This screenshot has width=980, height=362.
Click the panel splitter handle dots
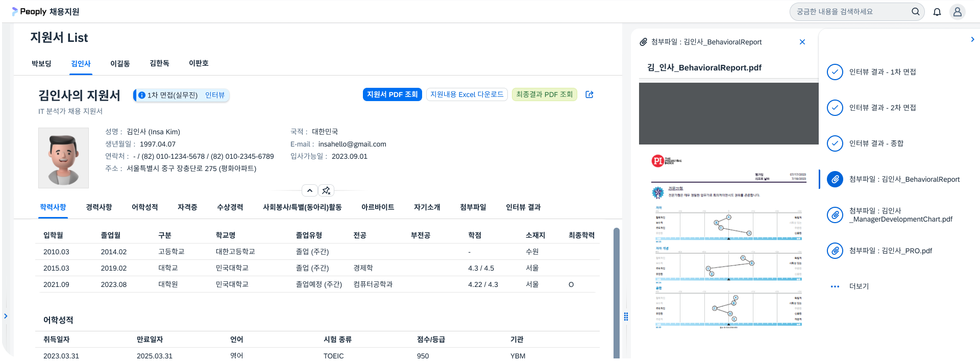(x=626, y=317)
